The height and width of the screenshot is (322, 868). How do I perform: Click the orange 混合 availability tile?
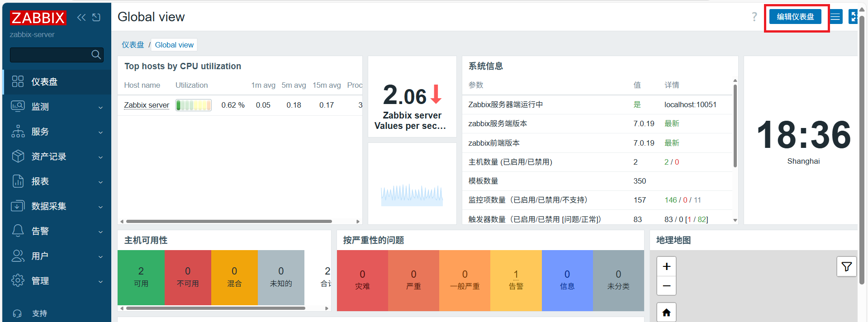click(x=234, y=278)
